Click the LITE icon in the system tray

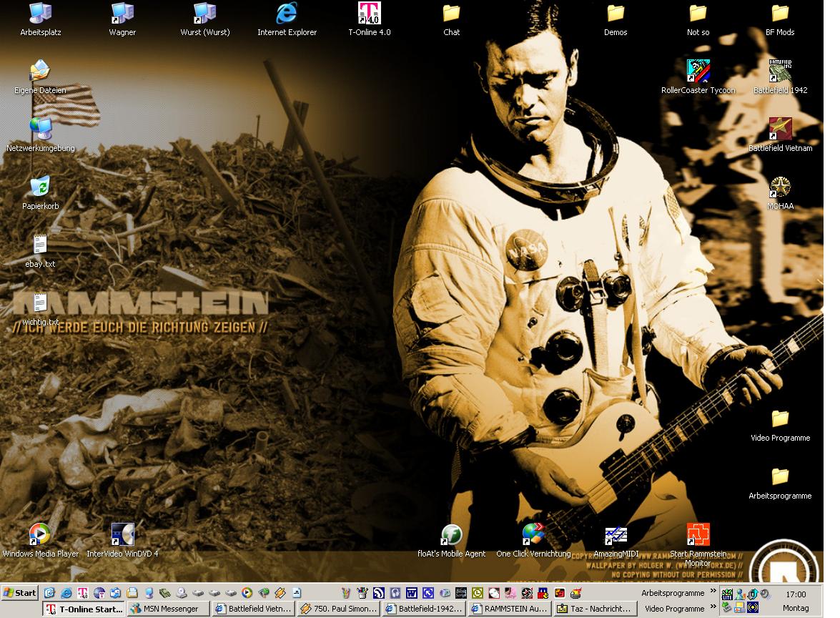coord(727,594)
